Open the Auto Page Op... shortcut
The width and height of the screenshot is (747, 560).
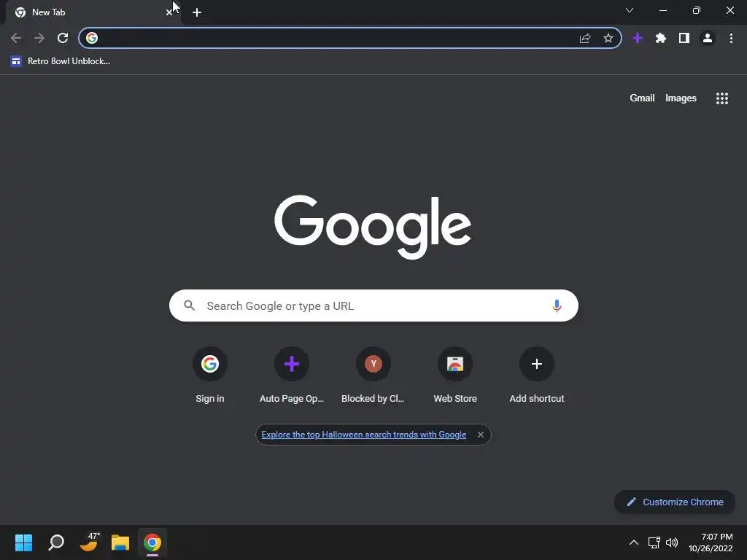(292, 376)
